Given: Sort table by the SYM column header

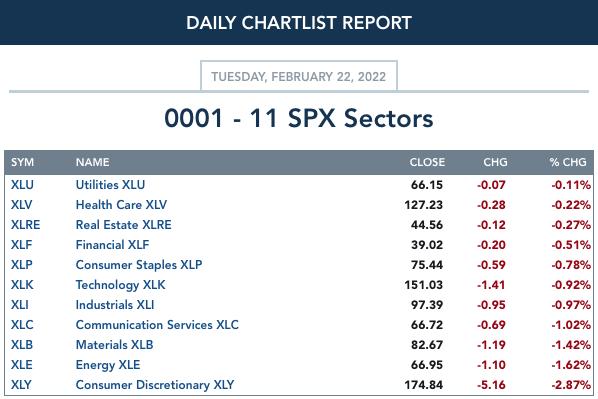Looking at the screenshot, I should 23,162.
